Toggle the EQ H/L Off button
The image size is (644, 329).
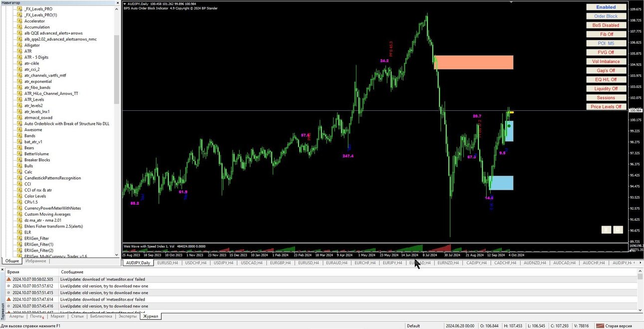606,80
